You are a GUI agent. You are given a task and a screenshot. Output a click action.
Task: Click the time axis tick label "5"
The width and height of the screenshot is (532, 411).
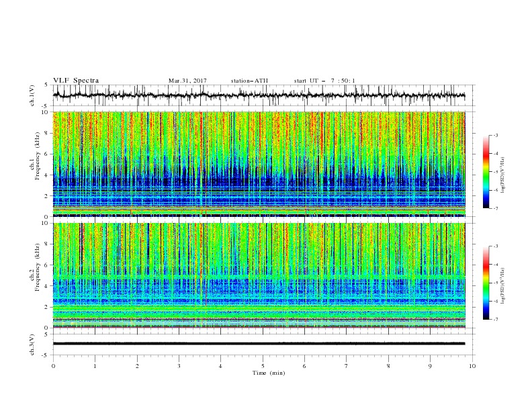point(263,366)
